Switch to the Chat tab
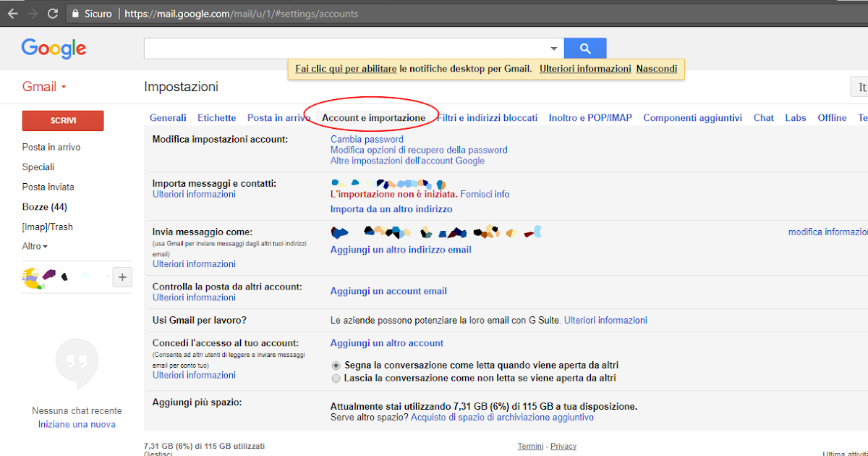868x456 pixels. click(x=763, y=118)
